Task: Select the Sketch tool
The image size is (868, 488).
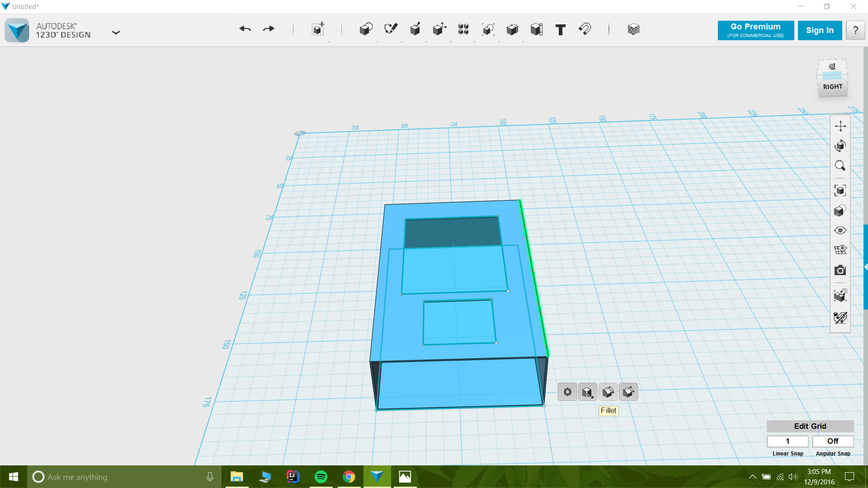Action: coord(391,29)
